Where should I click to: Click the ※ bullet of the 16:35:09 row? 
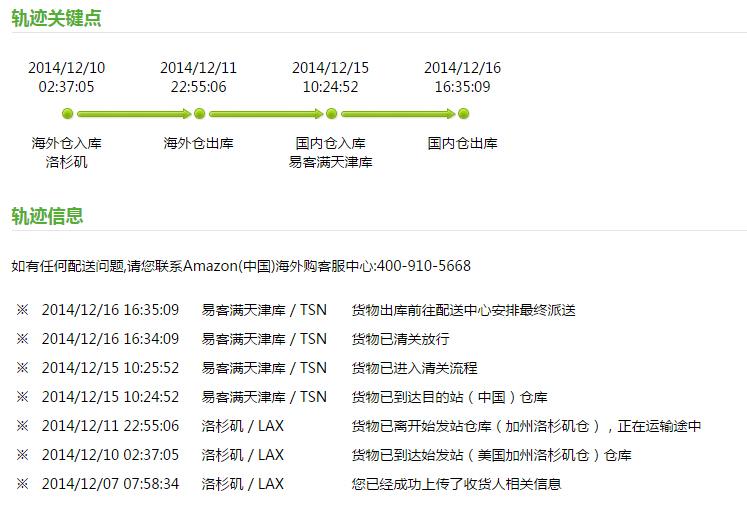(22, 310)
